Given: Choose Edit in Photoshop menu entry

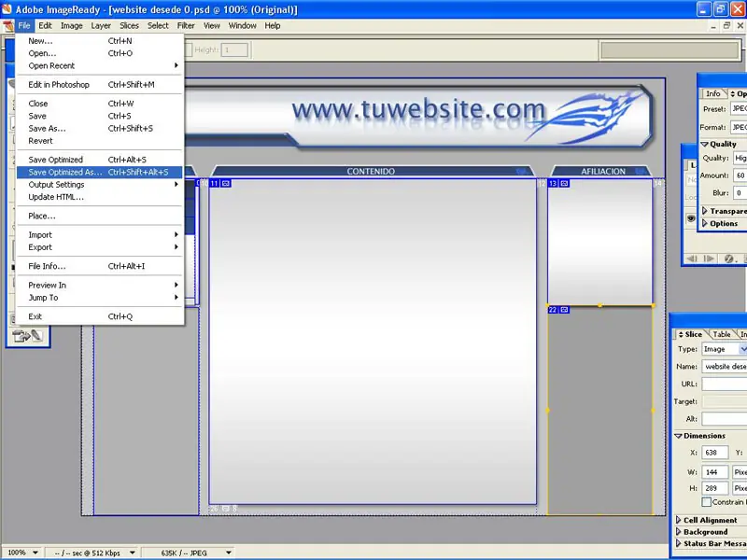Looking at the screenshot, I should (x=99, y=85).
